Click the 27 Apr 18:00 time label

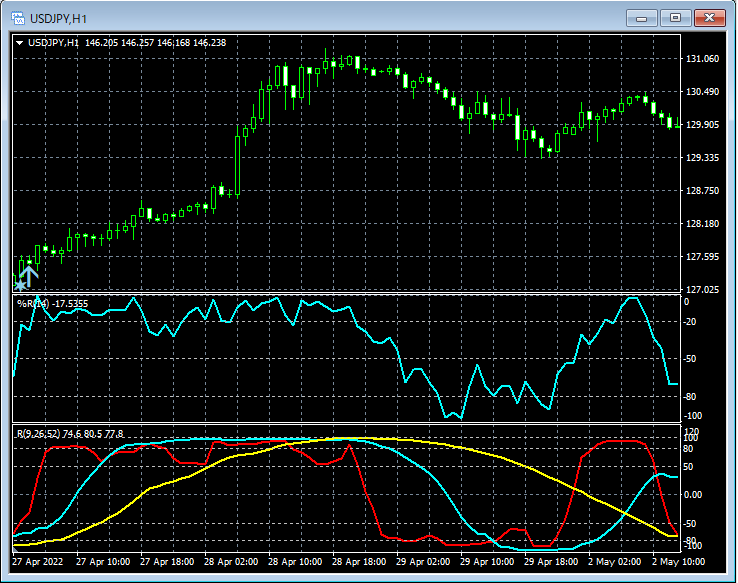coord(167,562)
